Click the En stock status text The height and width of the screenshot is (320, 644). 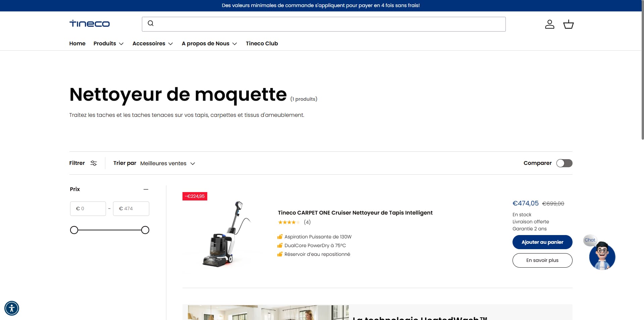[522, 215]
